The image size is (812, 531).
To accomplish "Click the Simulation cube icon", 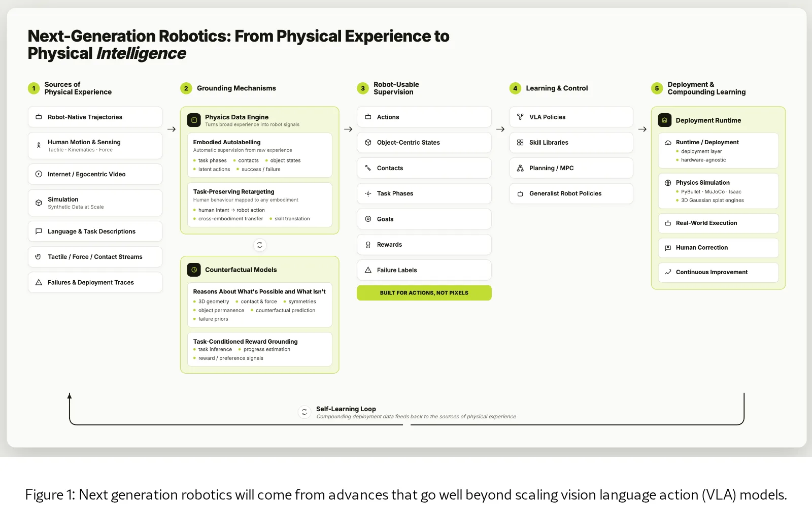I will [39, 203].
